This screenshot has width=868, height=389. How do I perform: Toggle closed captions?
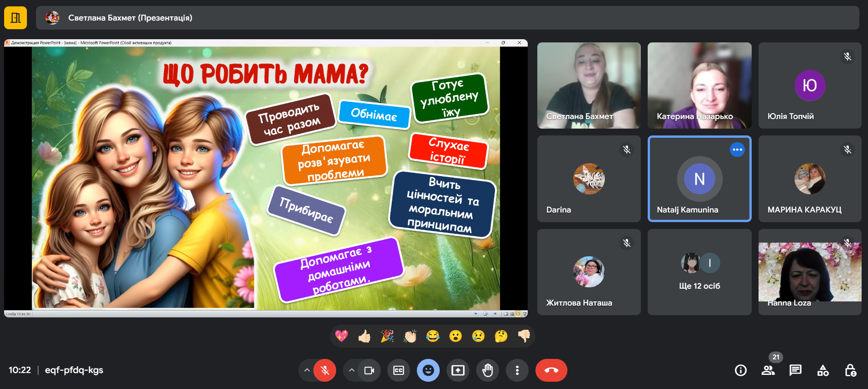click(x=399, y=370)
